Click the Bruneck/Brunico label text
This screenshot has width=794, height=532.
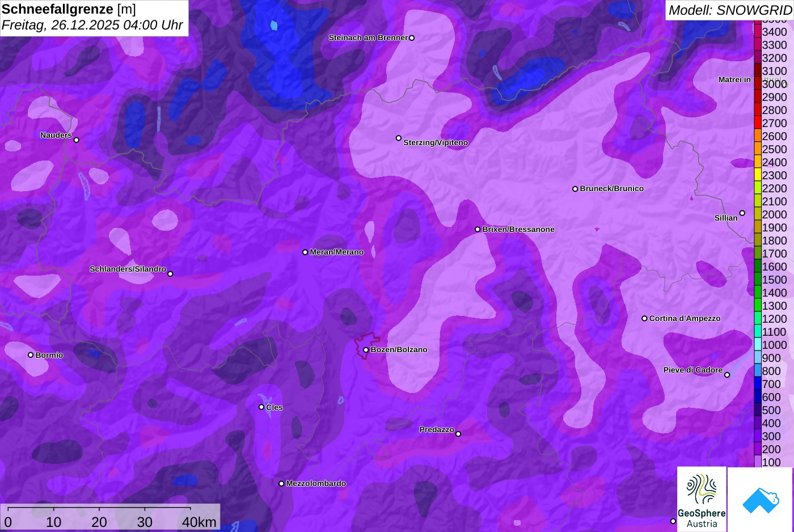pyautogui.click(x=612, y=188)
